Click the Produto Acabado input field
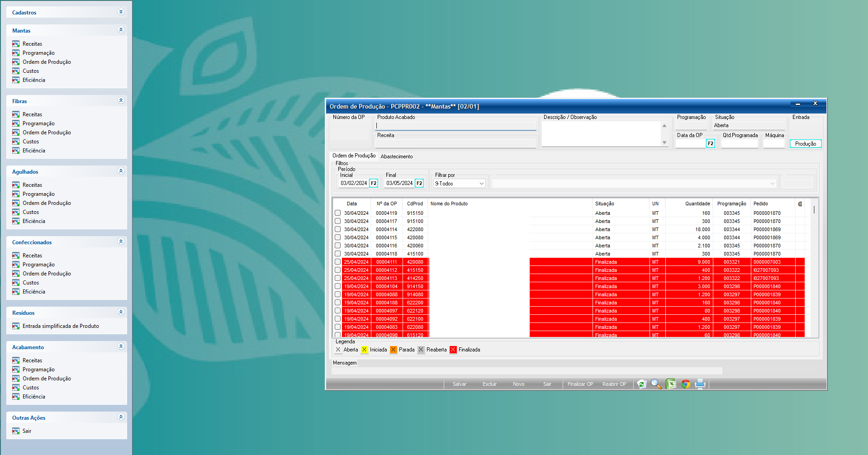Viewport: 868px width, 455px height. coord(456,126)
